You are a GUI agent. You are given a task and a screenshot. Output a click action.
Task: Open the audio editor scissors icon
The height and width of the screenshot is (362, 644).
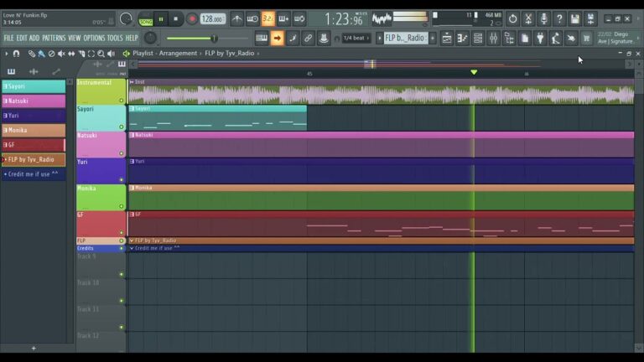(528, 19)
